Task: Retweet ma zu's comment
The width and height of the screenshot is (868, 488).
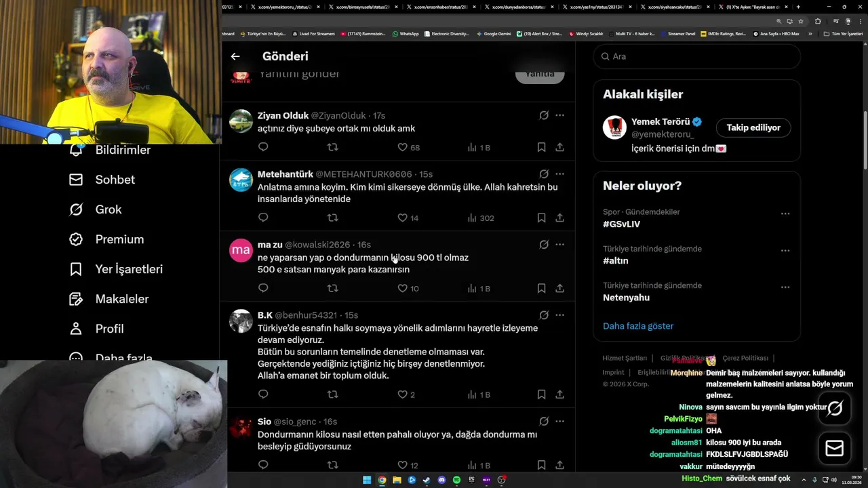Action: click(332, 288)
